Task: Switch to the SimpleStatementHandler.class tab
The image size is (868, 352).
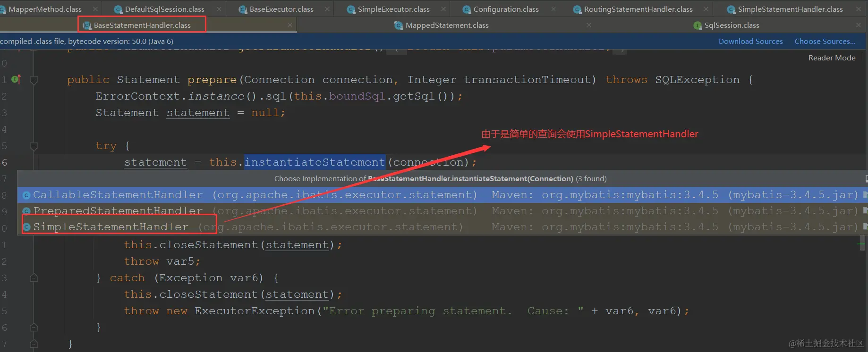Action: point(790,9)
